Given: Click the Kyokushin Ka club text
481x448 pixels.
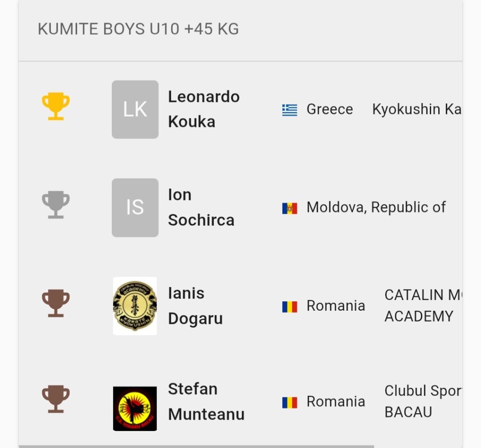Looking at the screenshot, I should click(417, 110).
